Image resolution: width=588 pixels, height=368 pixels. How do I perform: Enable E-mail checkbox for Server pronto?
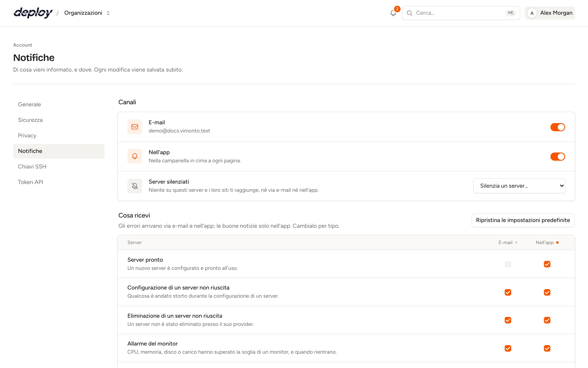[x=508, y=264]
